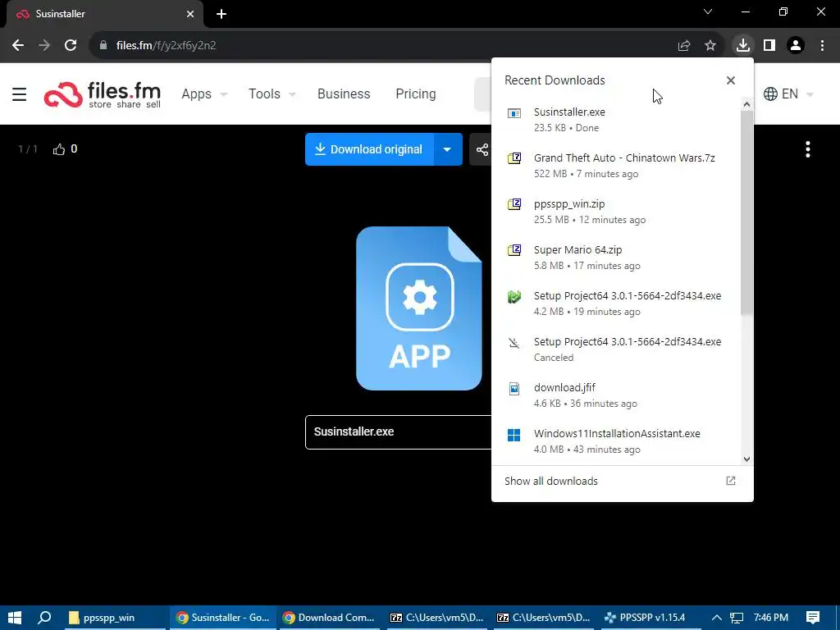Open Chrome three-dot menu
Image resolution: width=840 pixels, height=630 pixels.
point(822,46)
